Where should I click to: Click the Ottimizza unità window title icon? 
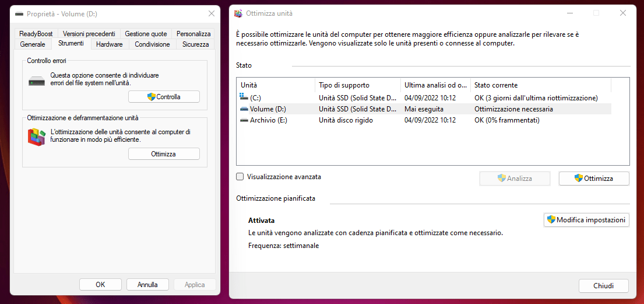coord(238,13)
